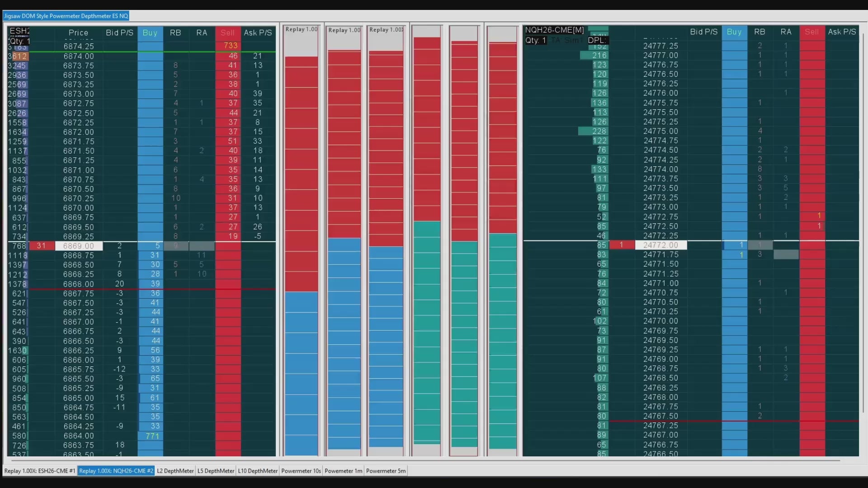Viewport: 868px width, 488px height.
Task: Click the ES DOM Bid P/S column header
Action: (120, 33)
